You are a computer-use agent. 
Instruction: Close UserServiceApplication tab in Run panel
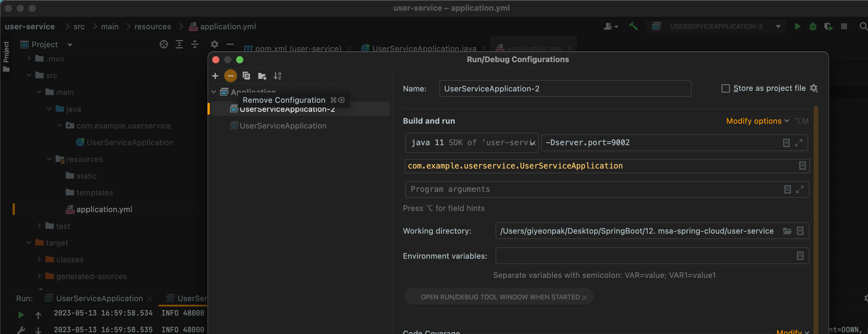[x=149, y=299]
